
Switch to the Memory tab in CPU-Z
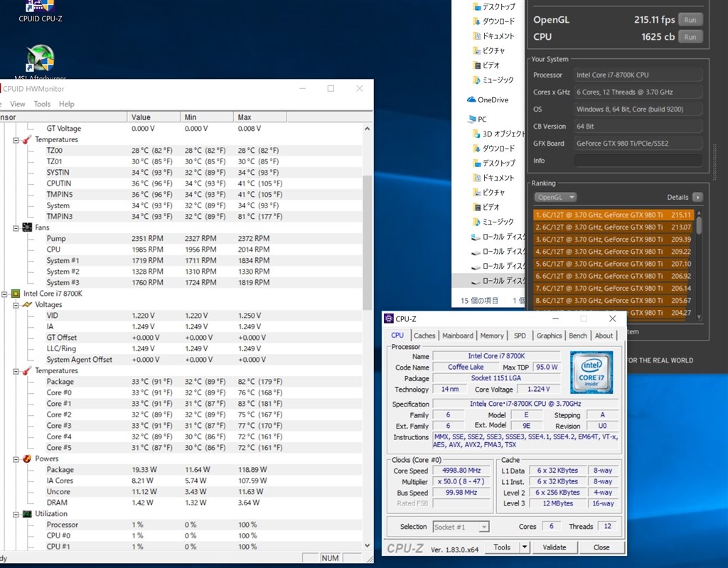click(x=491, y=336)
